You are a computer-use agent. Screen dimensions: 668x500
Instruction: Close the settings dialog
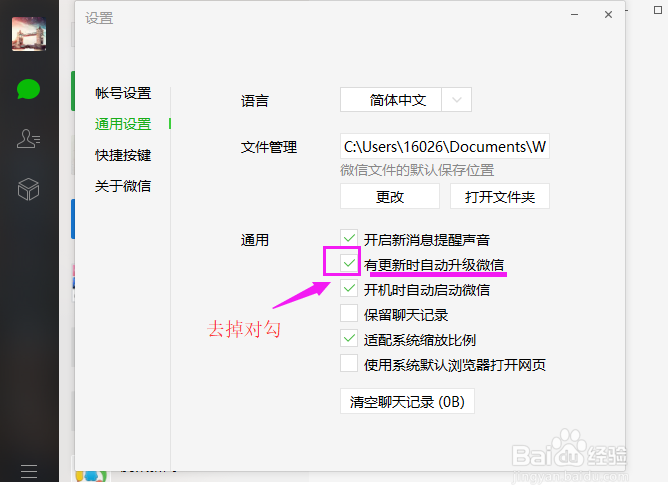(608, 15)
